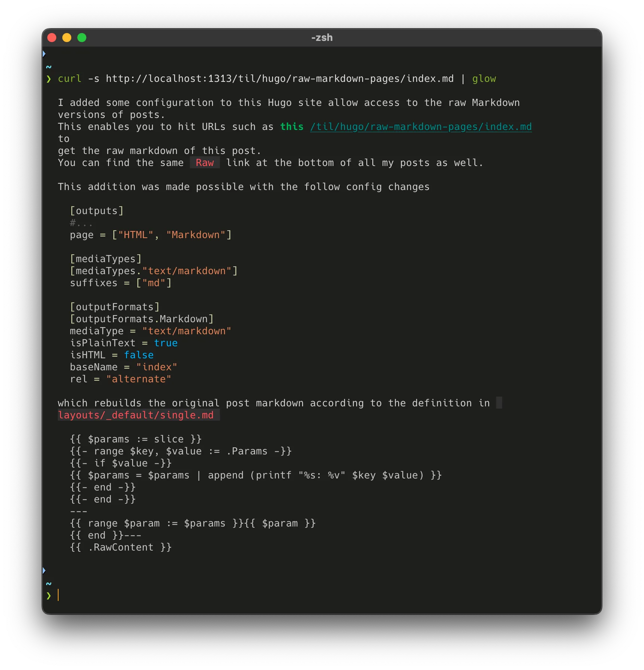Click the [outputFormats.Markdown] section header
The width and height of the screenshot is (644, 670).
tap(142, 319)
